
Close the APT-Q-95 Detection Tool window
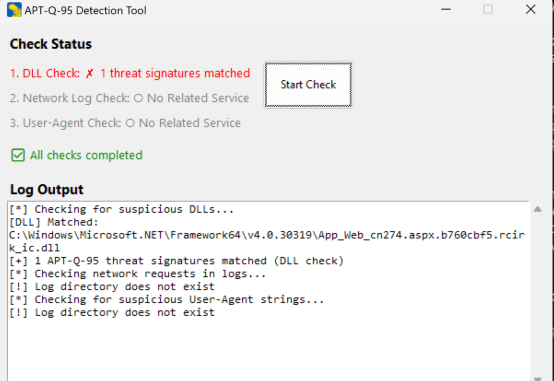coord(530,10)
